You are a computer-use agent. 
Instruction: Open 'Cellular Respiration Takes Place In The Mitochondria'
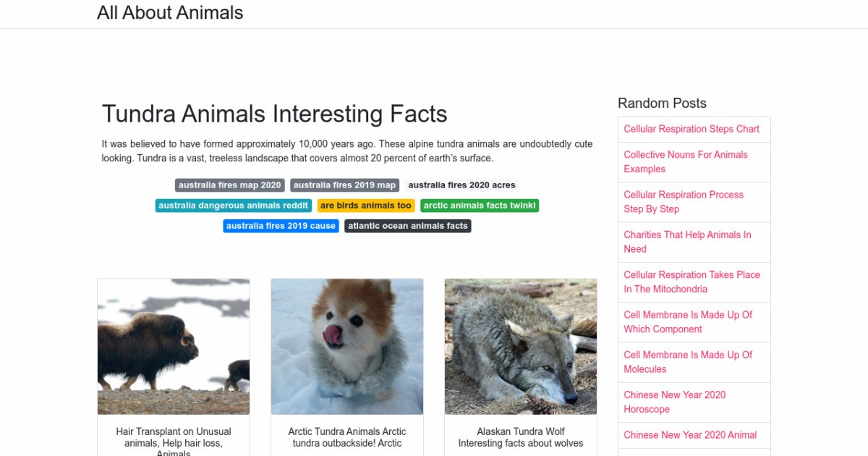tap(692, 282)
